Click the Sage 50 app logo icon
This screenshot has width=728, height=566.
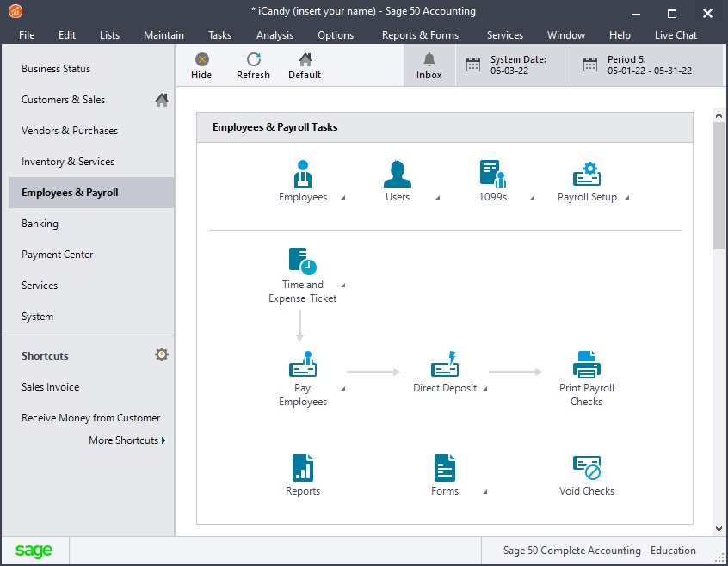pyautogui.click(x=15, y=11)
